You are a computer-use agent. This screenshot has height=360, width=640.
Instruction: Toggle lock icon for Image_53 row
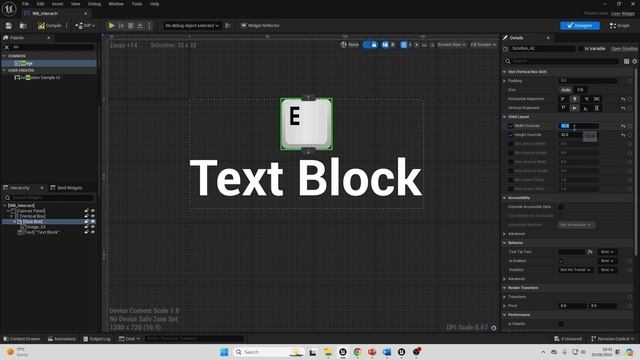[x=87, y=227]
